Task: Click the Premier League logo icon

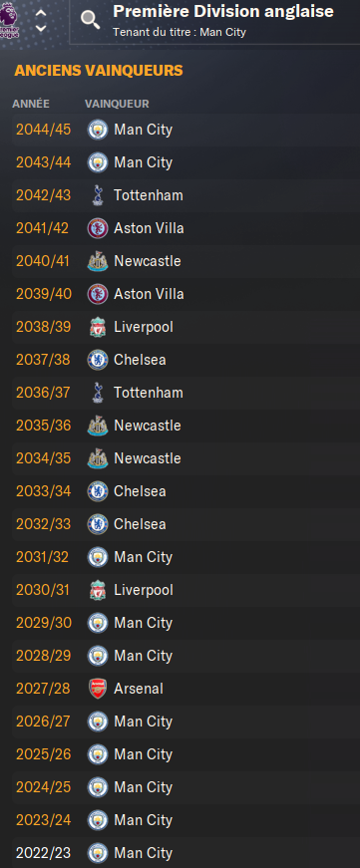Action: tap(9, 20)
